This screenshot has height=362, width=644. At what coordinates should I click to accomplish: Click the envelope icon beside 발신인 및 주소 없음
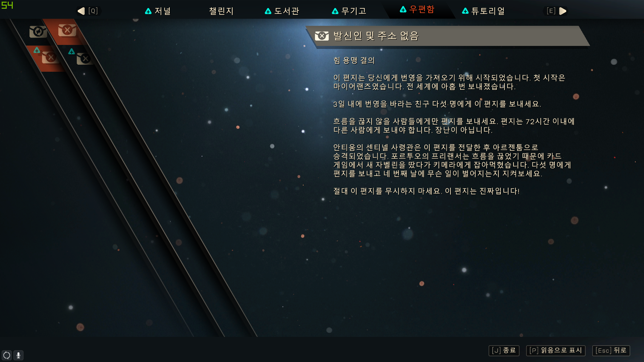pyautogui.click(x=322, y=36)
